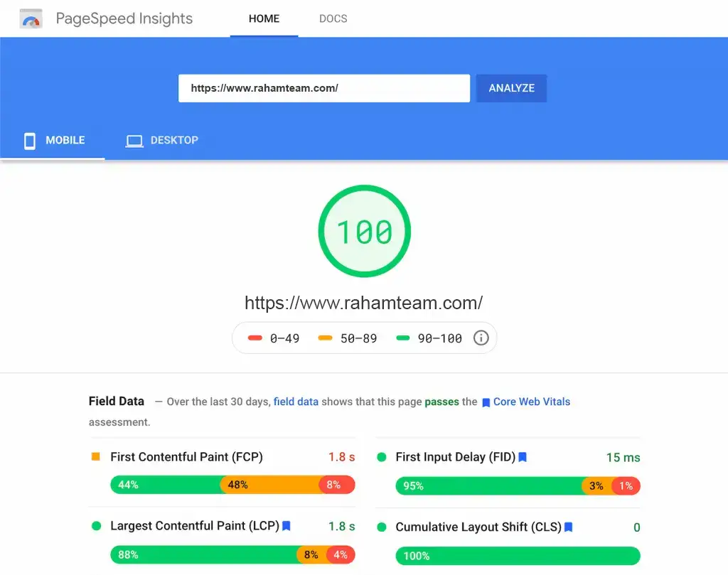Follow the Core Web Vitals link

coord(531,402)
